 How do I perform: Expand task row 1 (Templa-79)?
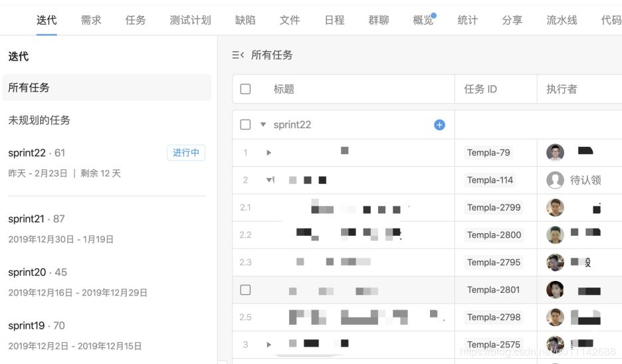click(268, 153)
